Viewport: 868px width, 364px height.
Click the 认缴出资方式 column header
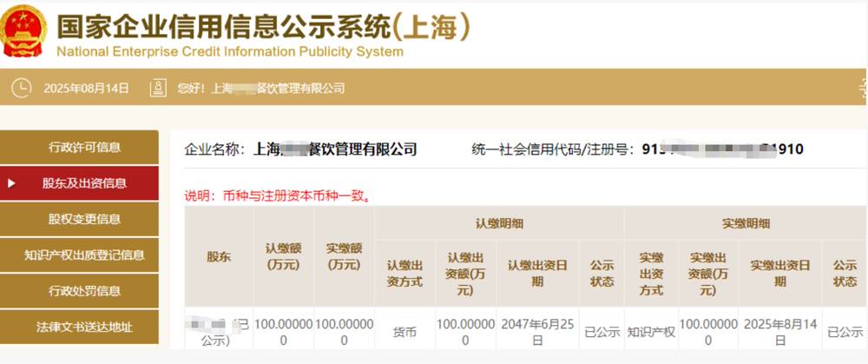(404, 274)
